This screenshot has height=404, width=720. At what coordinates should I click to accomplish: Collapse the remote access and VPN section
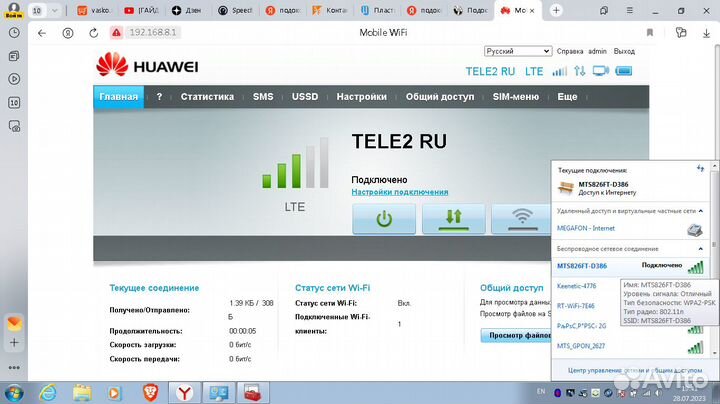[701, 211]
